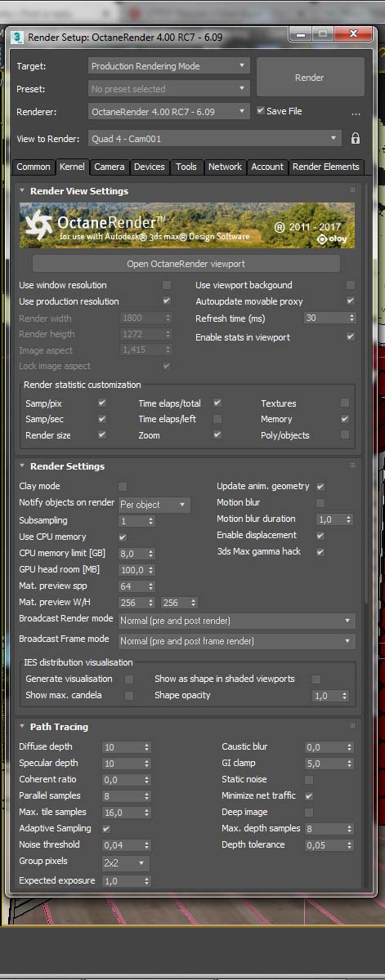Switch to the Kernel tab

(x=72, y=167)
